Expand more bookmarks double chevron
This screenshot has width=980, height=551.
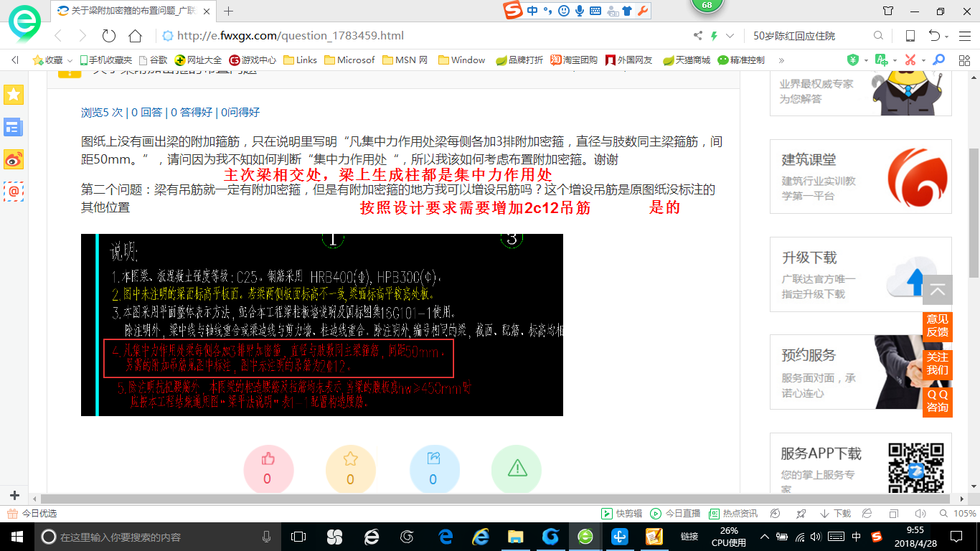pos(781,60)
